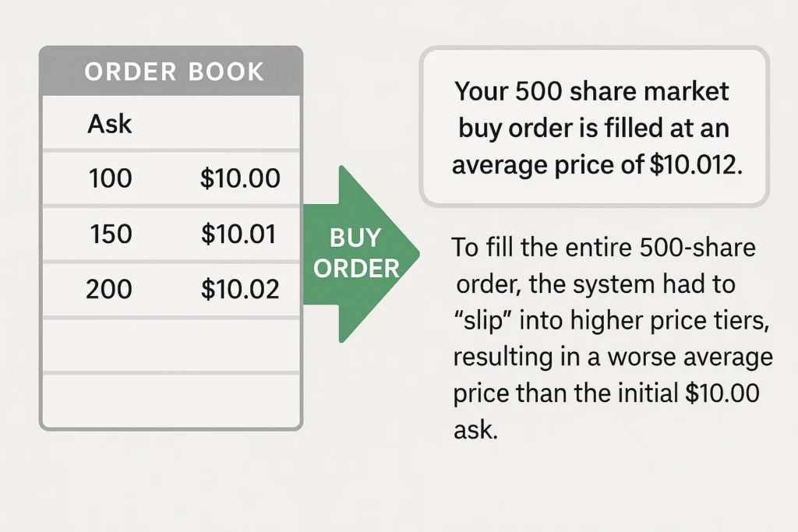This screenshot has width=798, height=532.
Task: Select the "initial $10.00" text in paragraph
Action: point(678,393)
